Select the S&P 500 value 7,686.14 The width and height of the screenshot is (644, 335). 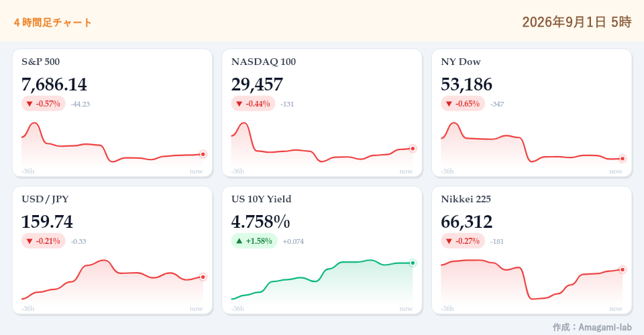[x=54, y=84]
